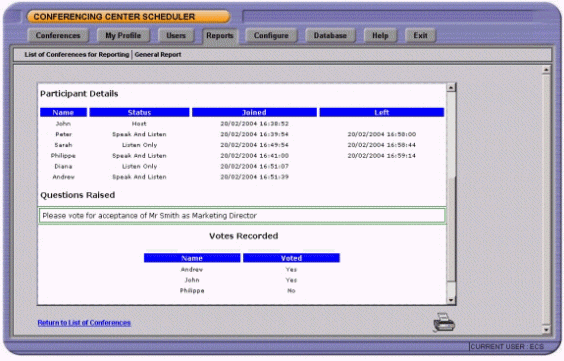The image size is (564, 361).
Task: Open the Database tab
Action: click(330, 36)
